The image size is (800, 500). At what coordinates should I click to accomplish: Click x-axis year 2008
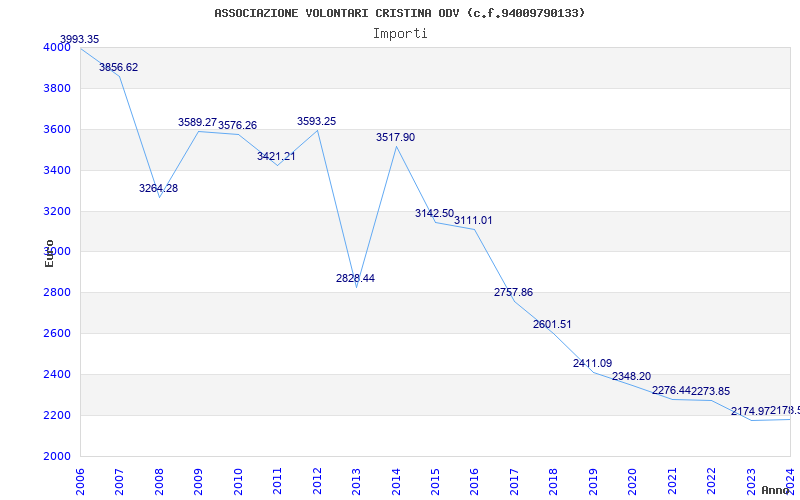click(x=159, y=482)
